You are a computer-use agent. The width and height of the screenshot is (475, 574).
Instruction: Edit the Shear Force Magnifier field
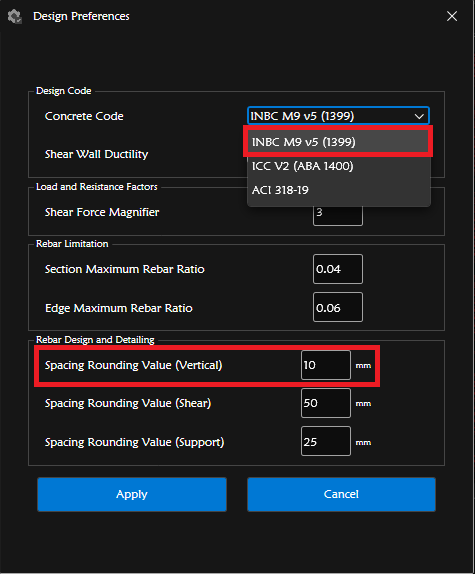point(338,215)
